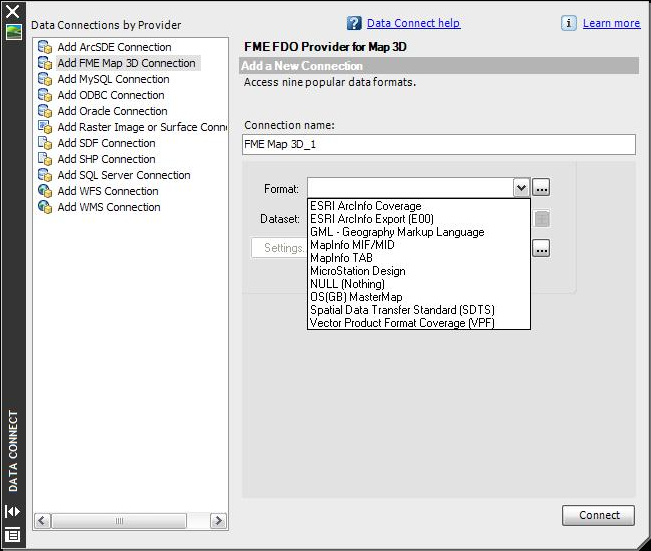This screenshot has width=651, height=551.
Task: Select Add Oracle Connection
Action: tap(112, 111)
